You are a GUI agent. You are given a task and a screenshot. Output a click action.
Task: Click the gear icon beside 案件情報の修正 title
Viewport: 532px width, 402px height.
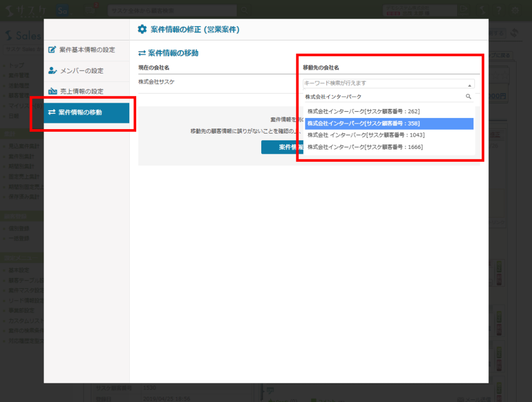142,29
